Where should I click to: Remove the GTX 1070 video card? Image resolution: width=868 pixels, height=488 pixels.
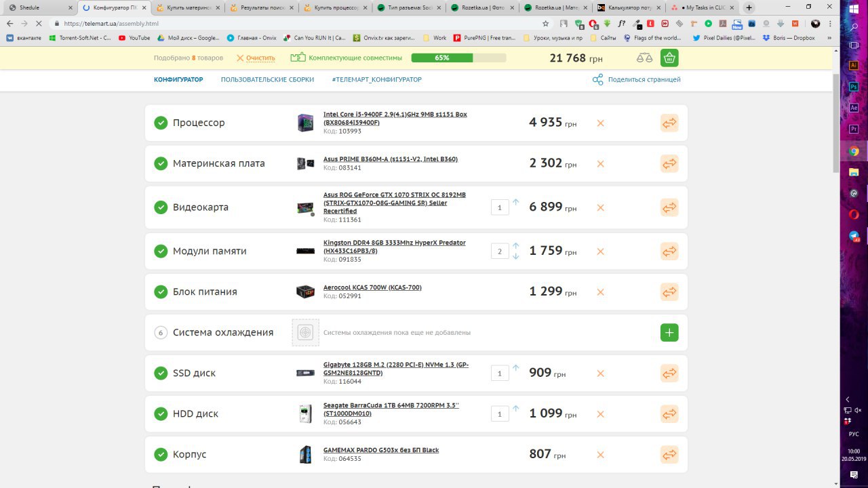[x=600, y=208]
